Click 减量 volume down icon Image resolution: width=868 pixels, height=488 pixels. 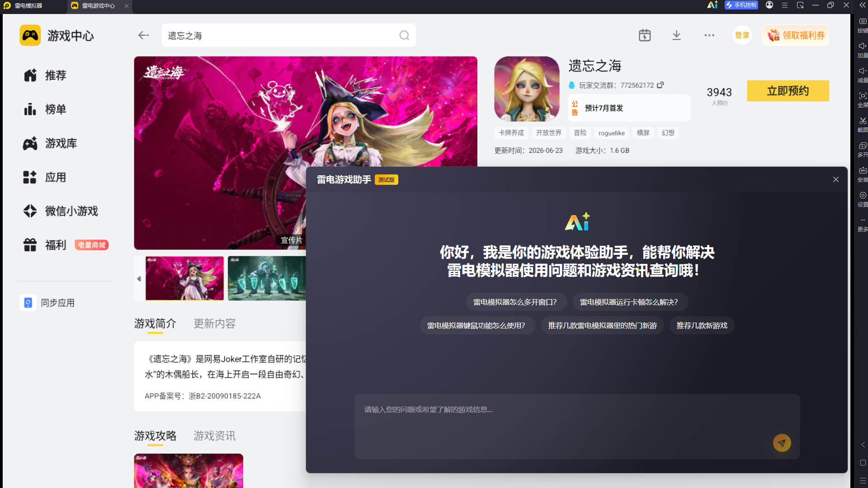point(863,71)
